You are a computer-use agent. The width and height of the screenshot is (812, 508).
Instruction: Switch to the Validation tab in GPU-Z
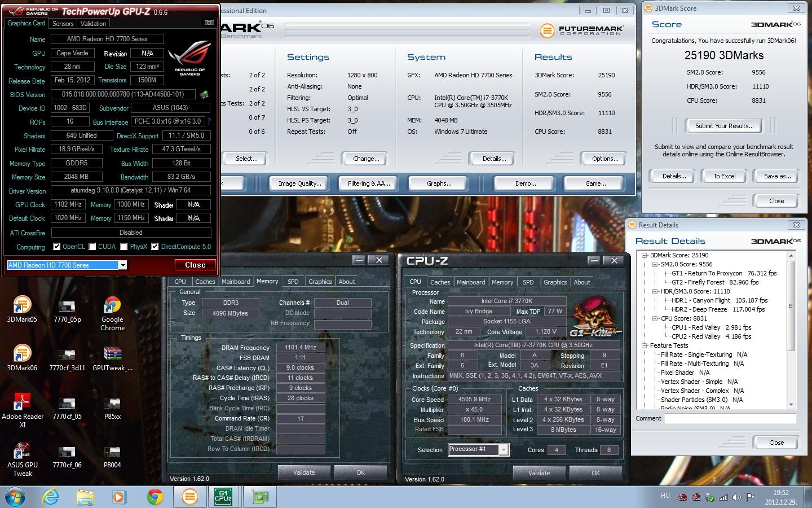[x=93, y=24]
